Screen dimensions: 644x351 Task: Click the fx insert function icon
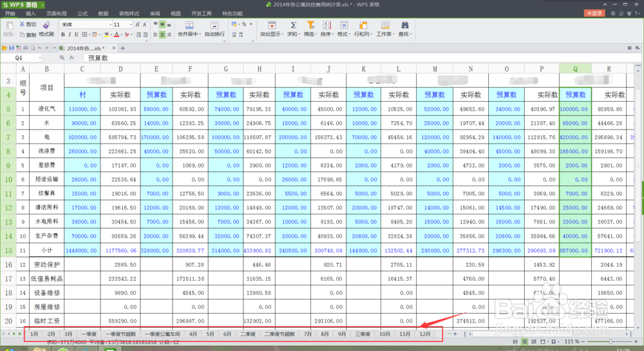tap(71, 58)
